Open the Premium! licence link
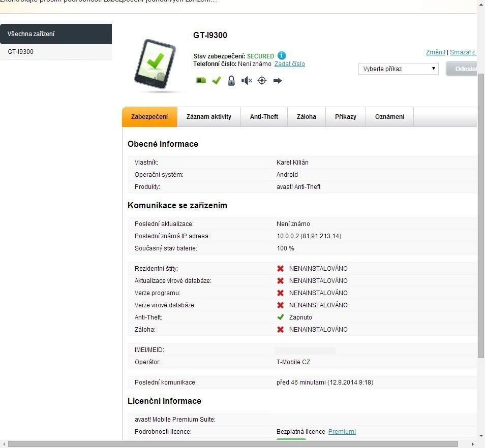This screenshot has width=485, height=448. (342, 432)
